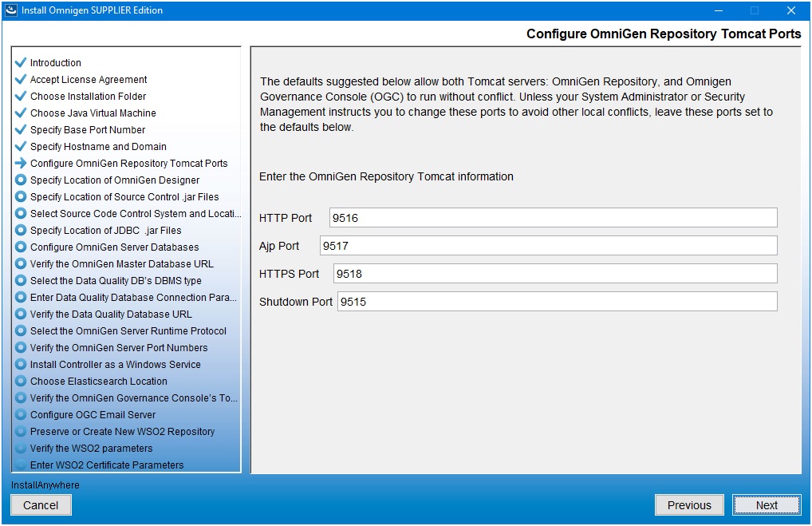Click the panel heading Configure OmniGen Repository Tomcat Ports
The image size is (812, 526).
tap(664, 34)
